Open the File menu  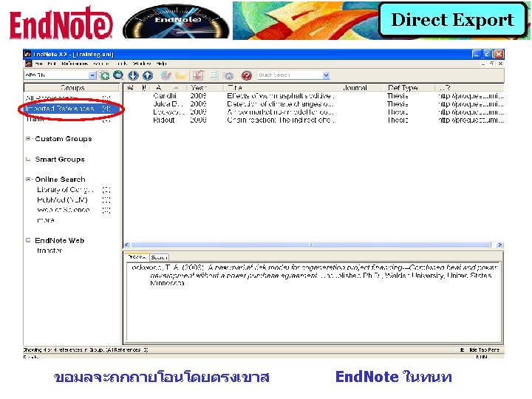point(38,64)
